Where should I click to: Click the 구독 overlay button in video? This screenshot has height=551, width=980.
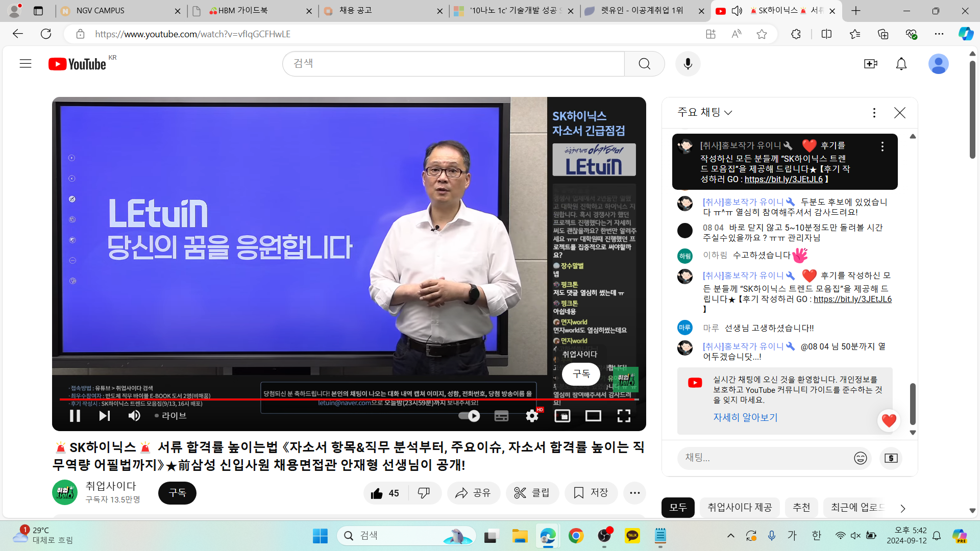point(581,374)
